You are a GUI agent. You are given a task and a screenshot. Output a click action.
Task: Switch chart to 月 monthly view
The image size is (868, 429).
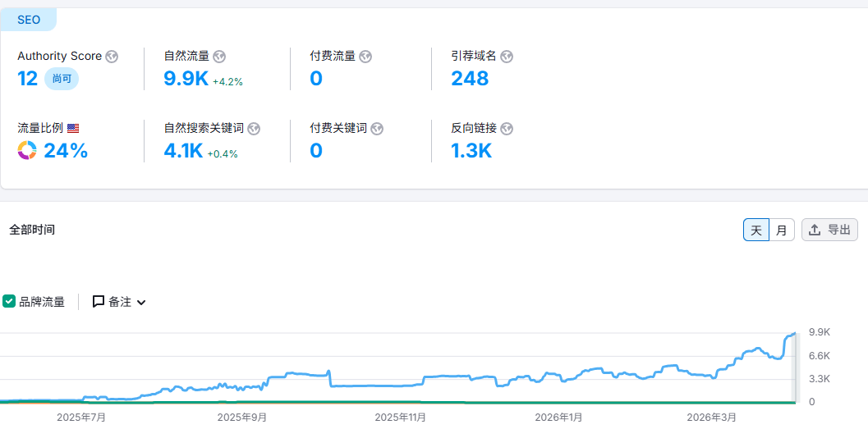782,230
